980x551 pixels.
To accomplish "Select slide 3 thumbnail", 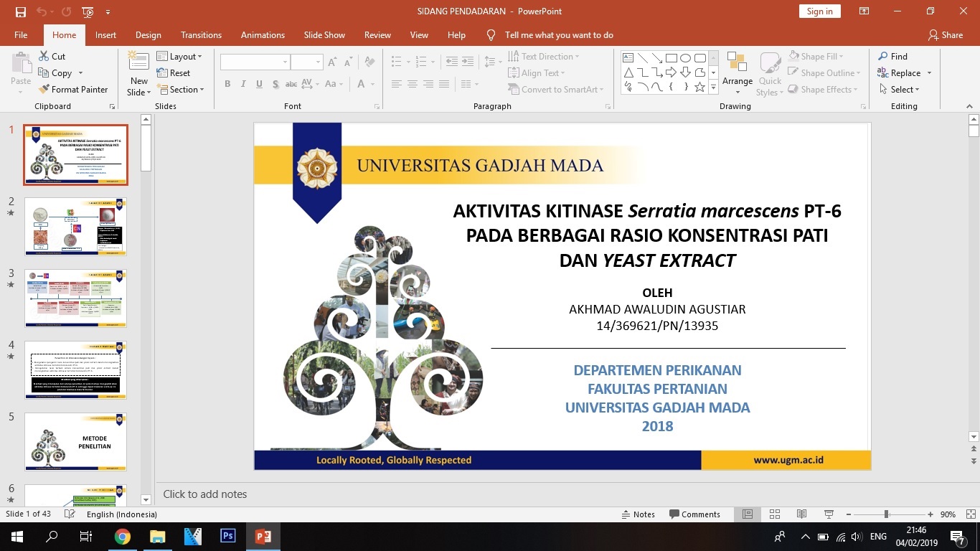I will [75, 298].
